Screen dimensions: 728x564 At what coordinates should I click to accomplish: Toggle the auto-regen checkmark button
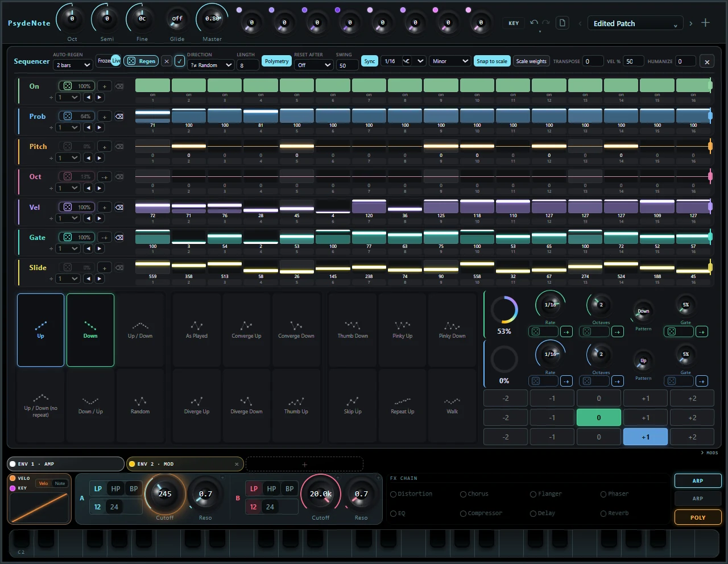click(x=180, y=61)
